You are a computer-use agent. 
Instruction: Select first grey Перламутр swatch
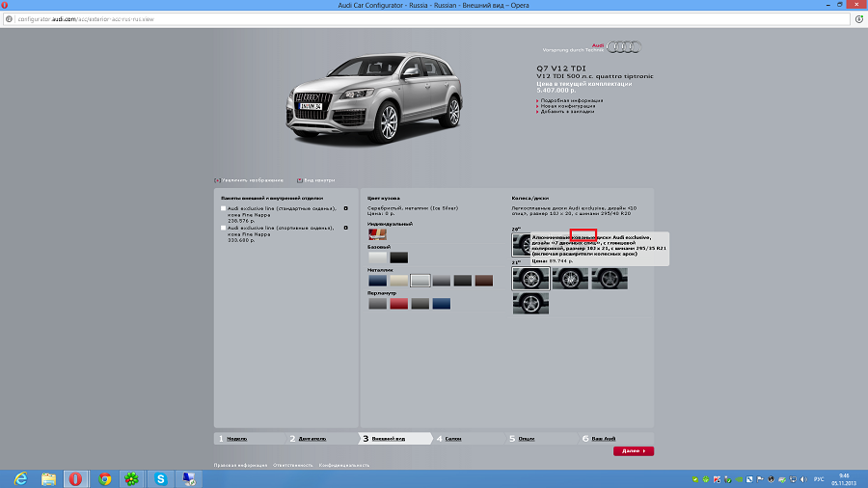[377, 303]
